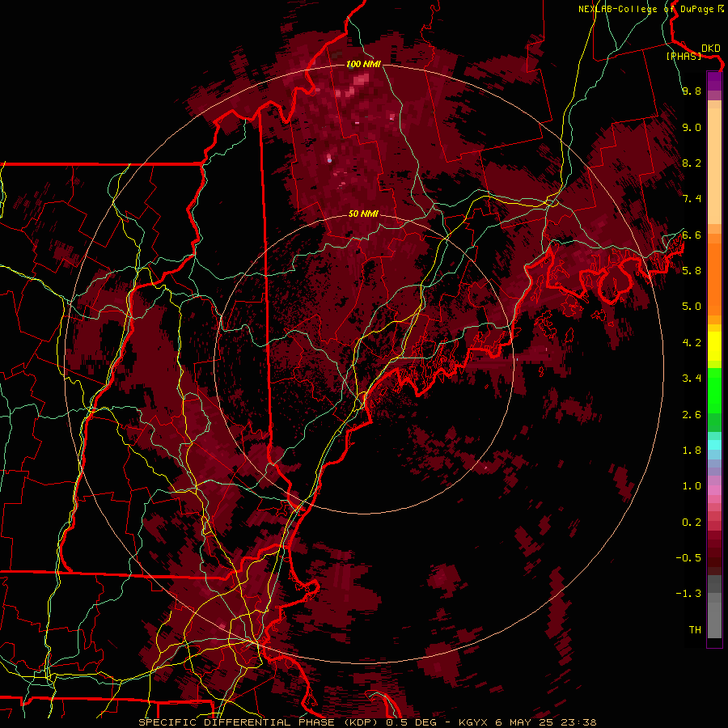Click the TH label on color scale
Image resolution: width=728 pixels, height=728 pixels.
[695, 630]
